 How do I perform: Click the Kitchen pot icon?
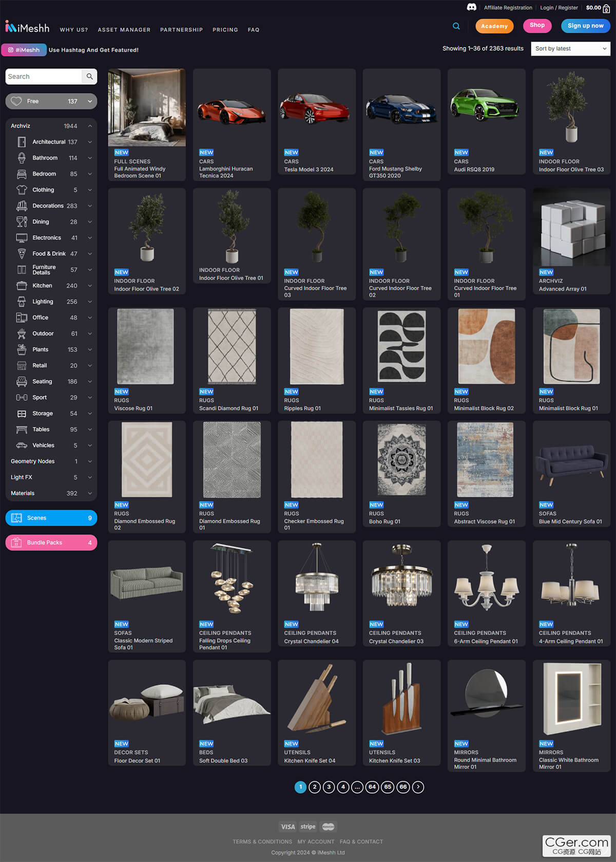[x=22, y=286]
